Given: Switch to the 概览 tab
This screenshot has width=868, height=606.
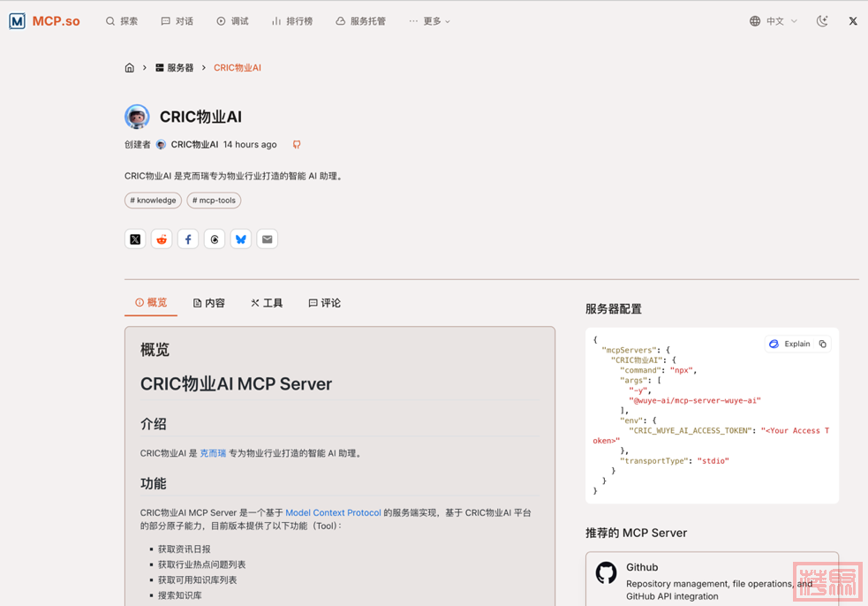Looking at the screenshot, I should click(151, 302).
